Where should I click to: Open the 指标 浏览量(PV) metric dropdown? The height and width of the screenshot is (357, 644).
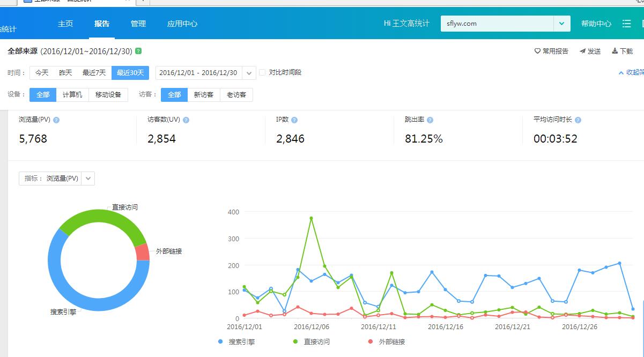tap(87, 178)
